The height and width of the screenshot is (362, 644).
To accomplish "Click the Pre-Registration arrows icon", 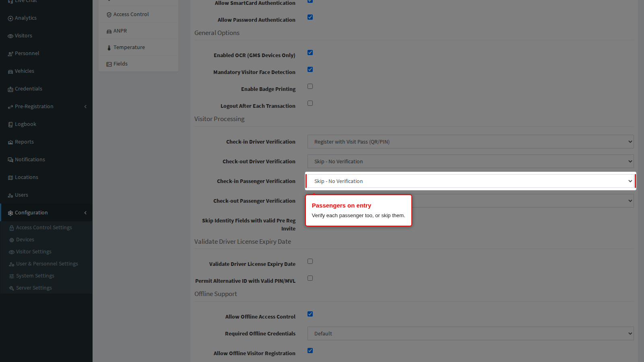I will pos(10,107).
